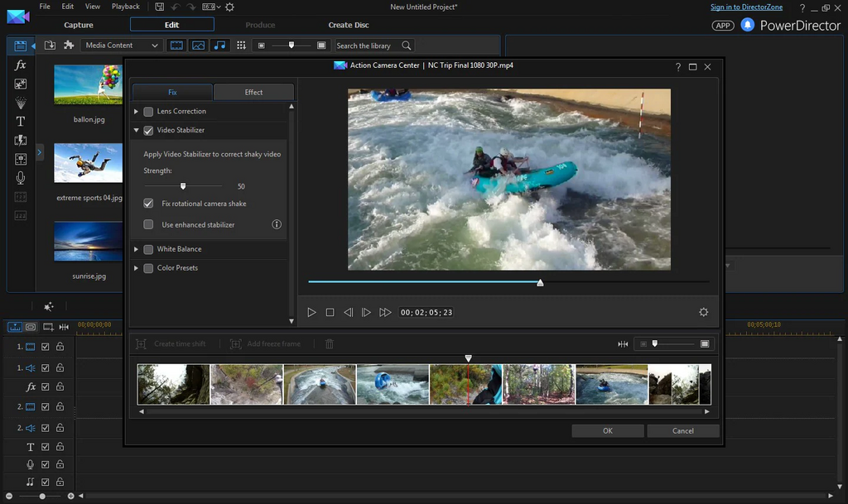Click the trash delete icon in dialog

click(x=330, y=343)
